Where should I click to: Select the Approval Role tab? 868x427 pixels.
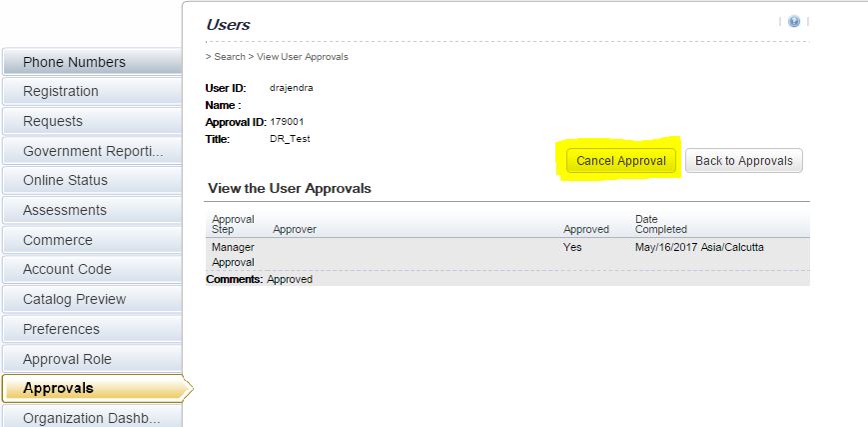(92, 359)
